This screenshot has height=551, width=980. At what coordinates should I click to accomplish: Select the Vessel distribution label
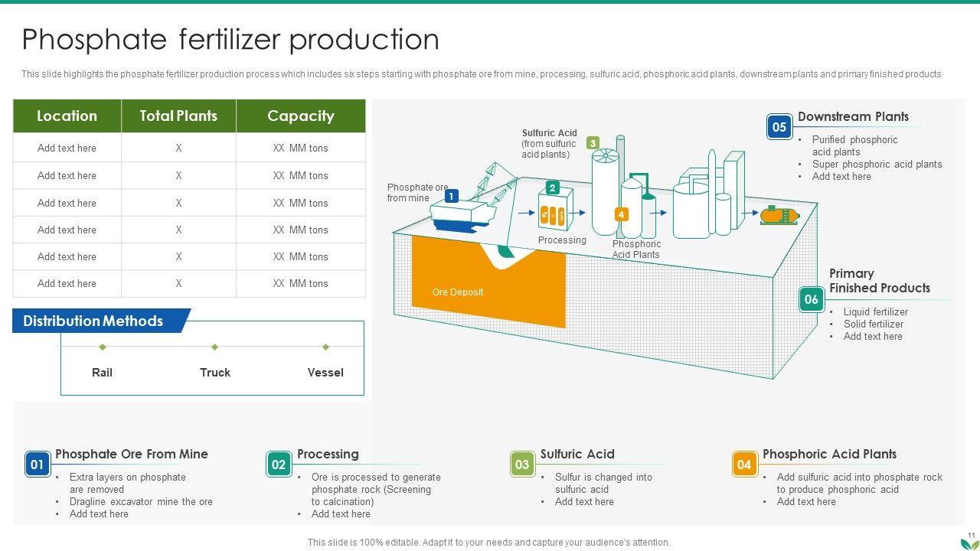tap(325, 373)
